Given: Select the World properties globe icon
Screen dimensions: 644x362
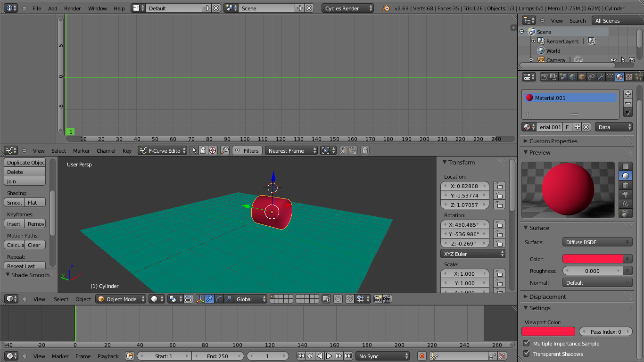Looking at the screenshot, I should (573, 76).
